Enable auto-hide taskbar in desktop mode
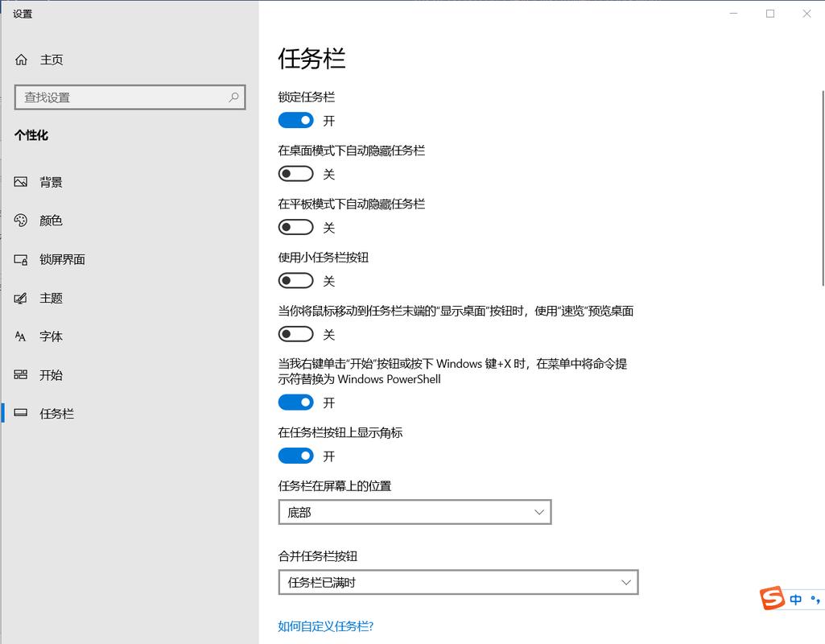Image resolution: width=825 pixels, height=644 pixels. tap(295, 173)
